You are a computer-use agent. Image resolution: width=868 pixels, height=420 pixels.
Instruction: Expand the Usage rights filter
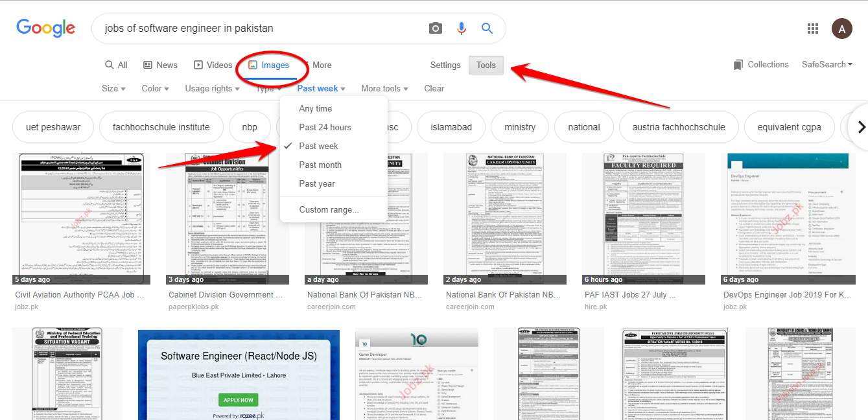[x=212, y=89]
